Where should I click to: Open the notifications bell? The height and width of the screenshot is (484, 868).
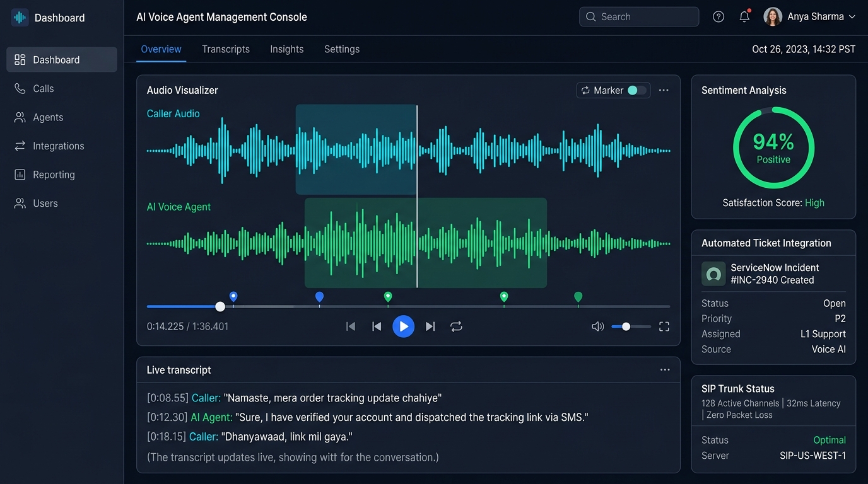744,17
